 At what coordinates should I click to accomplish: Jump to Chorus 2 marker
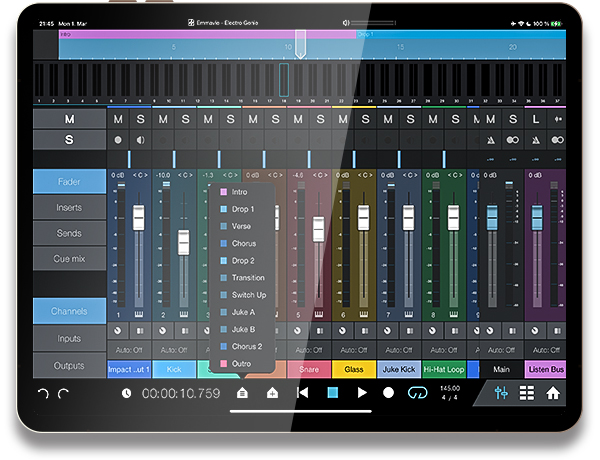(242, 346)
